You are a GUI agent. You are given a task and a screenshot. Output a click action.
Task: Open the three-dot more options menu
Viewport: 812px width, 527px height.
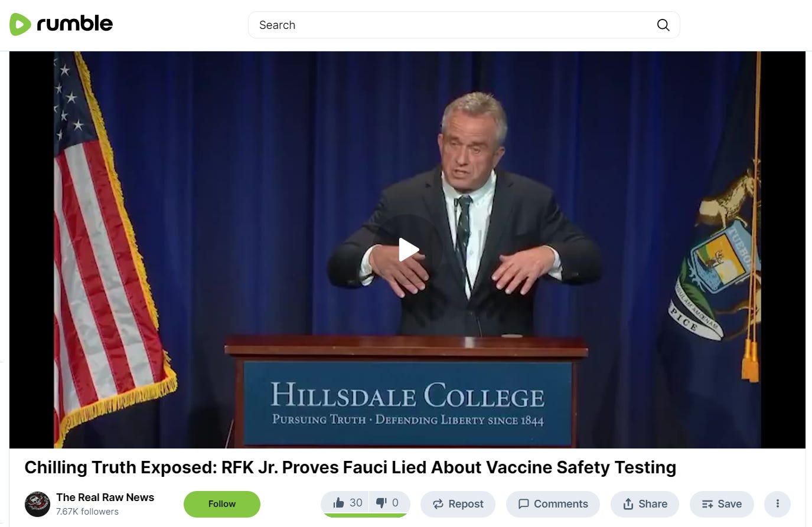[777, 504]
